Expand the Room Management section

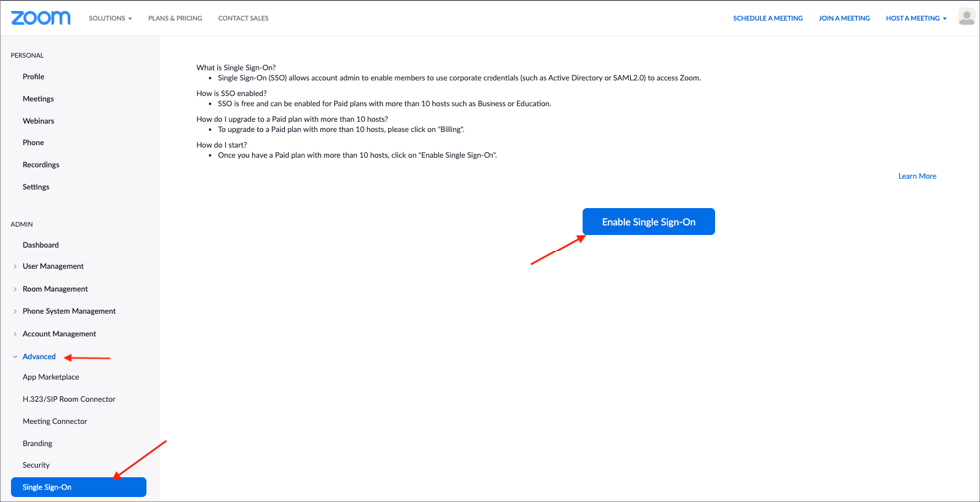[55, 289]
